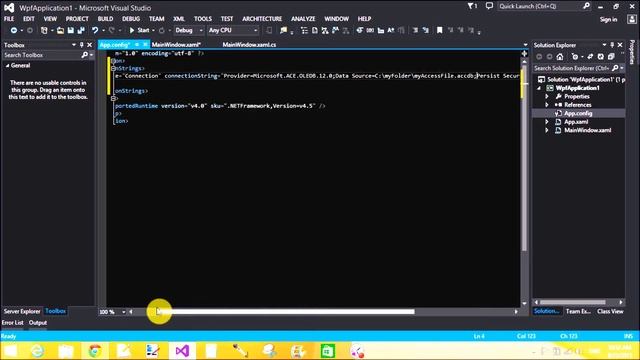The height and width of the screenshot is (360, 640).
Task: Open Solution Explorer window options dropdown arrow
Action: (x=604, y=45)
